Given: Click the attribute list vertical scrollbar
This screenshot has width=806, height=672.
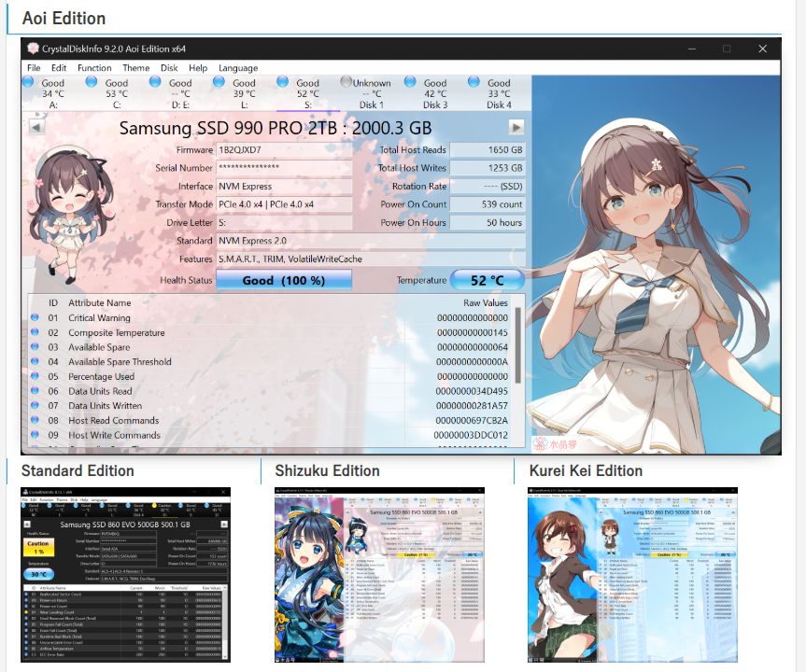Looking at the screenshot, I should click(x=518, y=345).
